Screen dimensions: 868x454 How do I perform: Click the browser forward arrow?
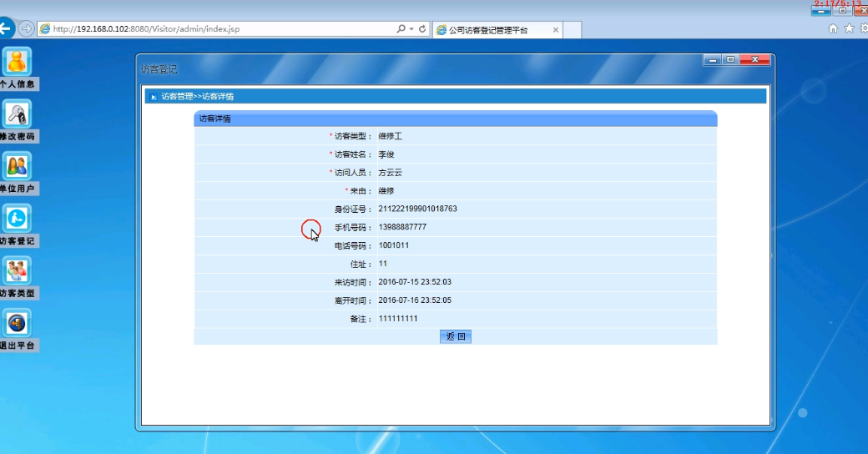point(26,28)
